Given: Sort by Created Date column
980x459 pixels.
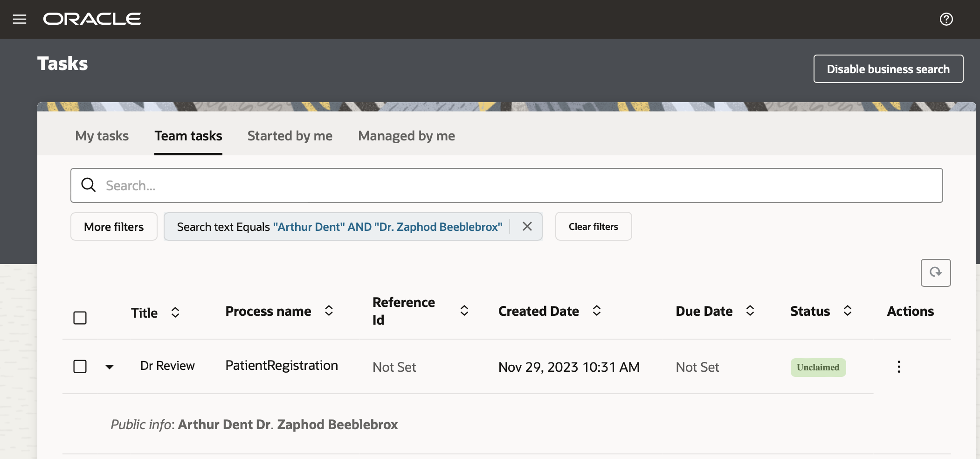Looking at the screenshot, I should [x=596, y=311].
